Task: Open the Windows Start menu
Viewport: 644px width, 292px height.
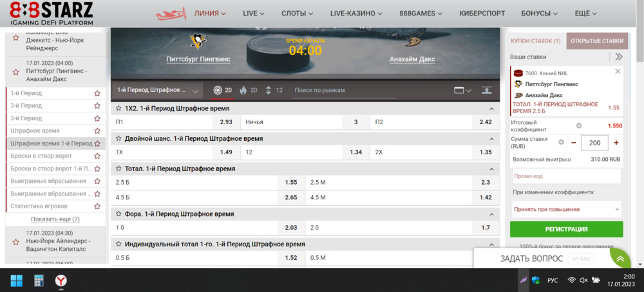Action: pos(17,281)
